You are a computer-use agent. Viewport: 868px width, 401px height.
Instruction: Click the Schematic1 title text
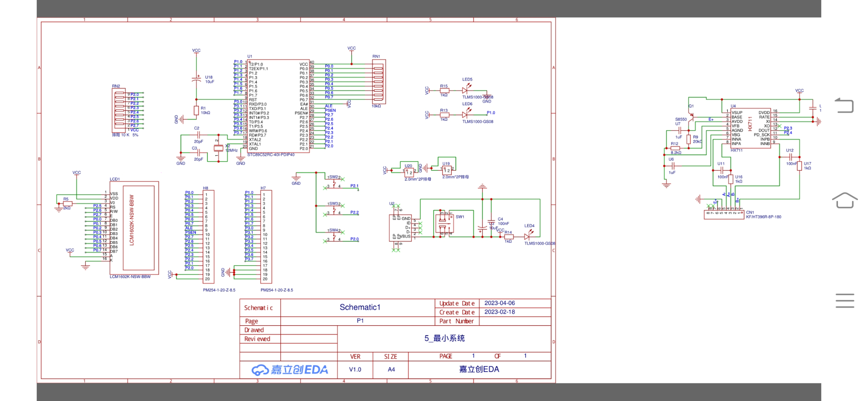[x=360, y=308]
